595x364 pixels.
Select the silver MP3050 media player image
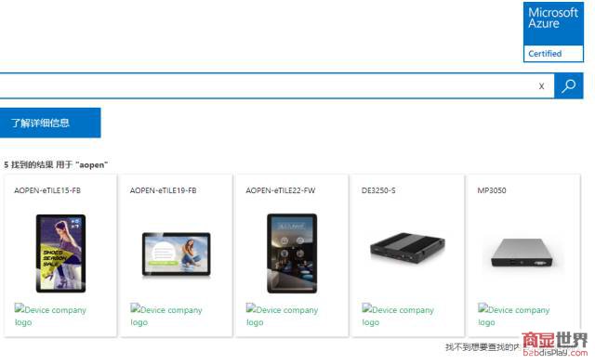tap(522, 253)
